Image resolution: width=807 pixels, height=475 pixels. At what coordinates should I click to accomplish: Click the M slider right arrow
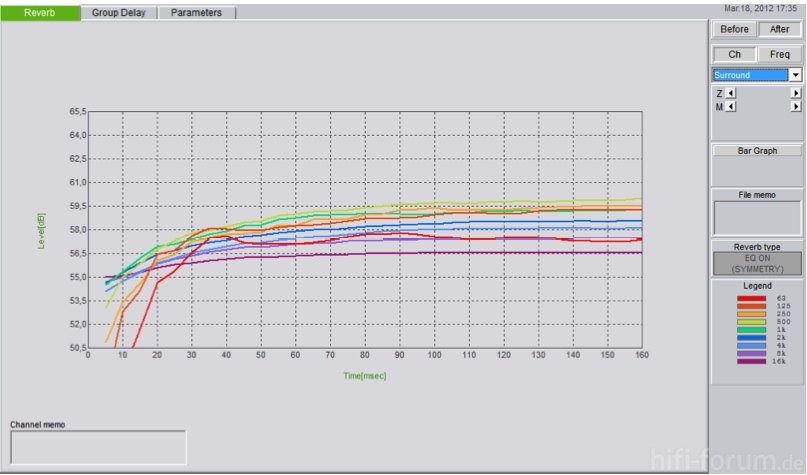[x=796, y=106]
